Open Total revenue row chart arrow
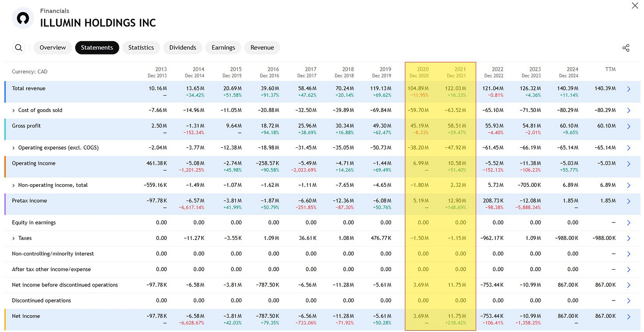 [629, 89]
